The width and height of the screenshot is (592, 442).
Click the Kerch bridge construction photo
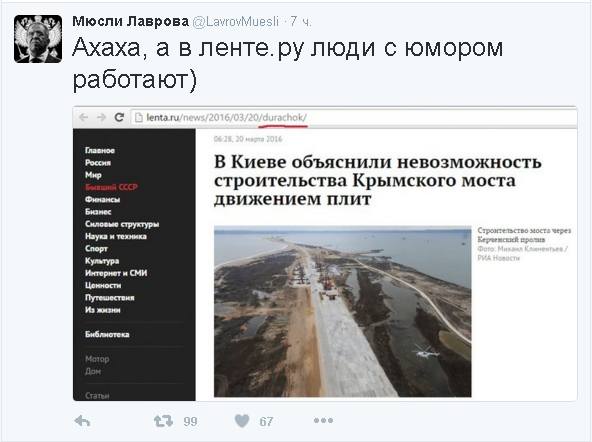coord(342,311)
